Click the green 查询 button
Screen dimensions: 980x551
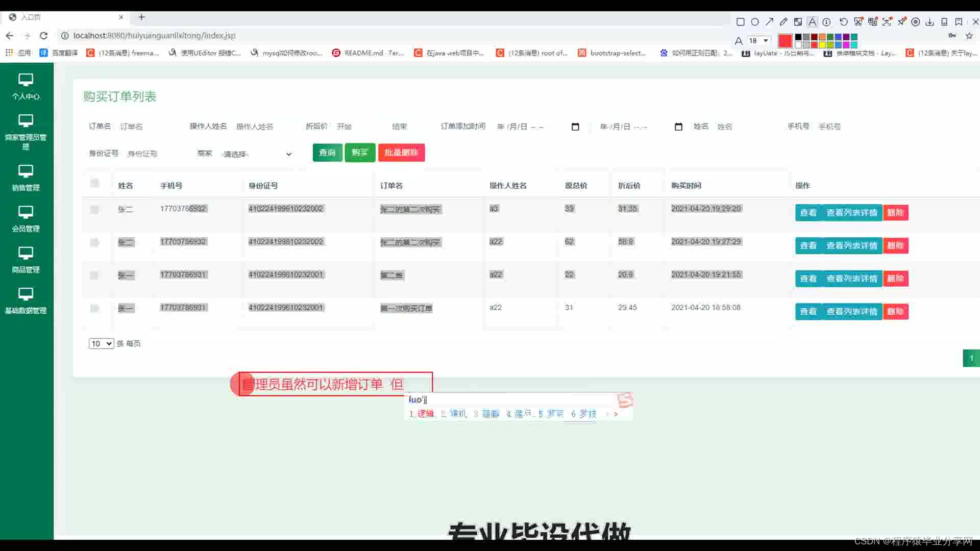(327, 153)
